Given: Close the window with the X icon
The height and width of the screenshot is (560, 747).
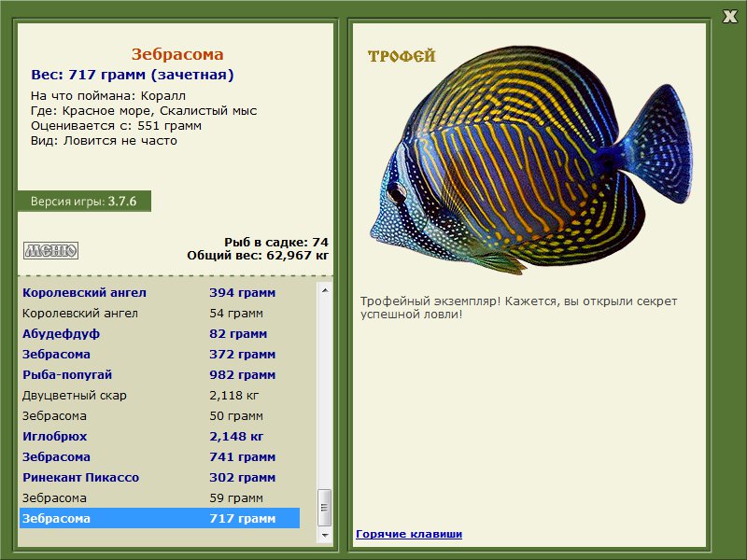Looking at the screenshot, I should (729, 17).
